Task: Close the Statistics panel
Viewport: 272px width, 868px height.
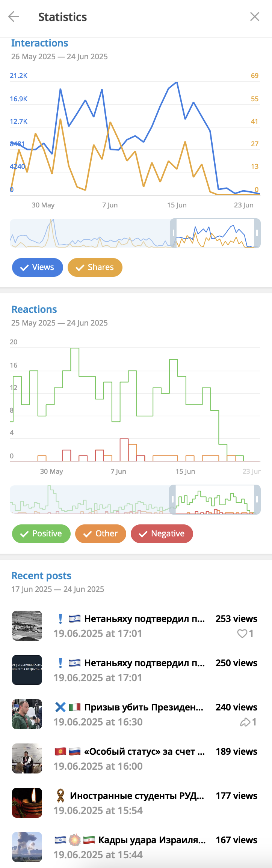Action: [x=255, y=17]
